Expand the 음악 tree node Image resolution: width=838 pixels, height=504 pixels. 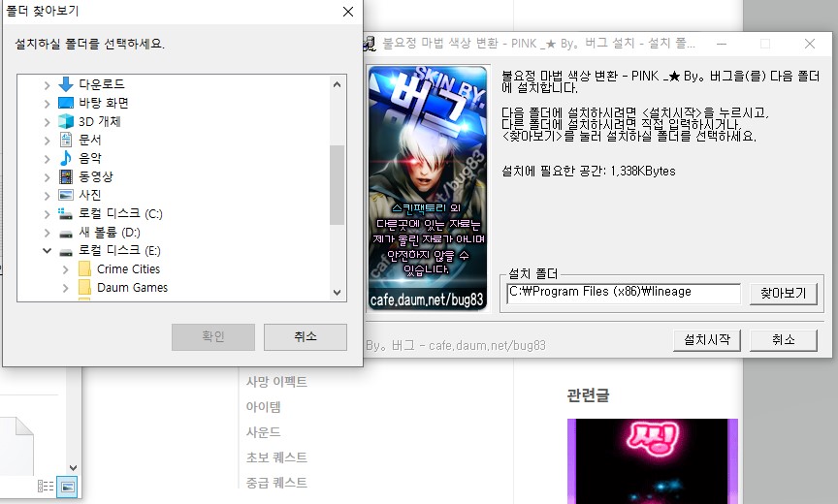coord(47,159)
